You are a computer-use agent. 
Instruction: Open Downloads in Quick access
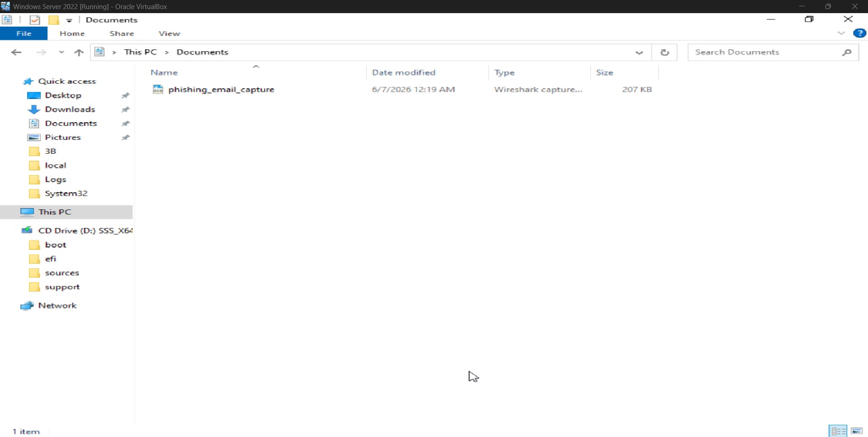pyautogui.click(x=70, y=109)
